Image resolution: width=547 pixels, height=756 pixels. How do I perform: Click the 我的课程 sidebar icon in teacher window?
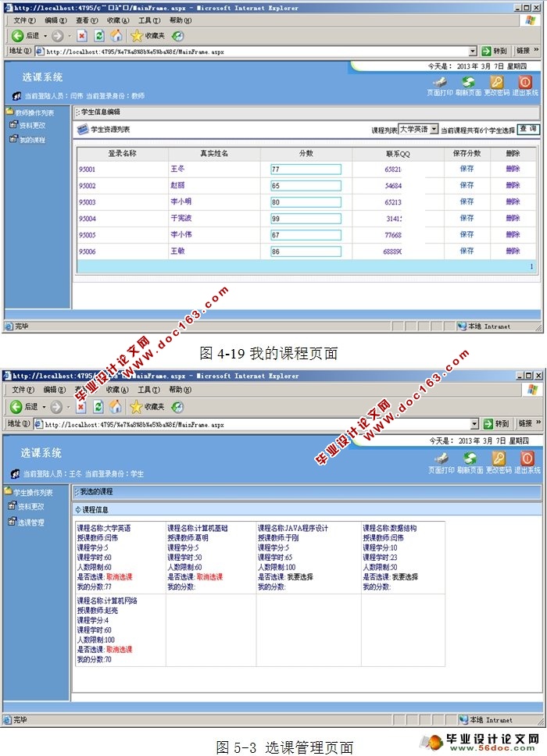pos(13,139)
